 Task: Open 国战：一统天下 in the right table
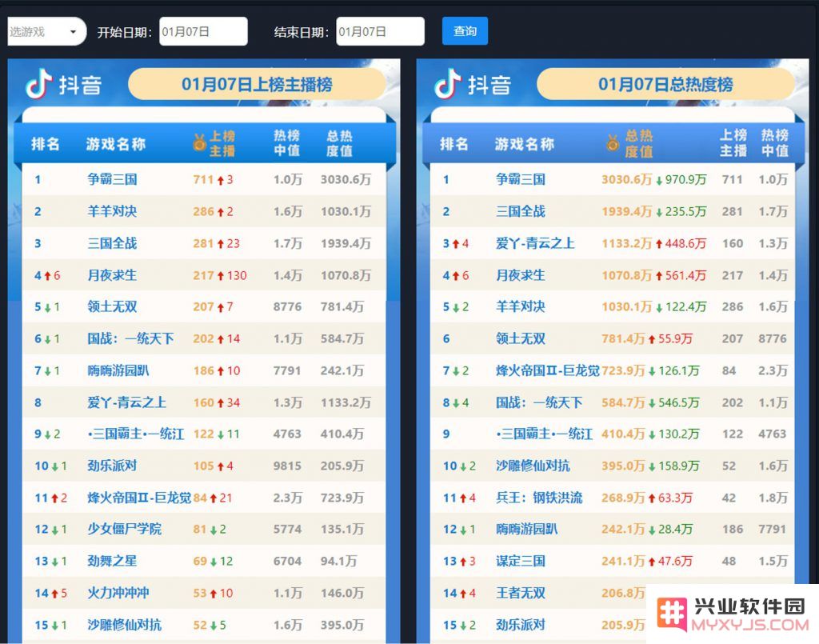tap(539, 402)
